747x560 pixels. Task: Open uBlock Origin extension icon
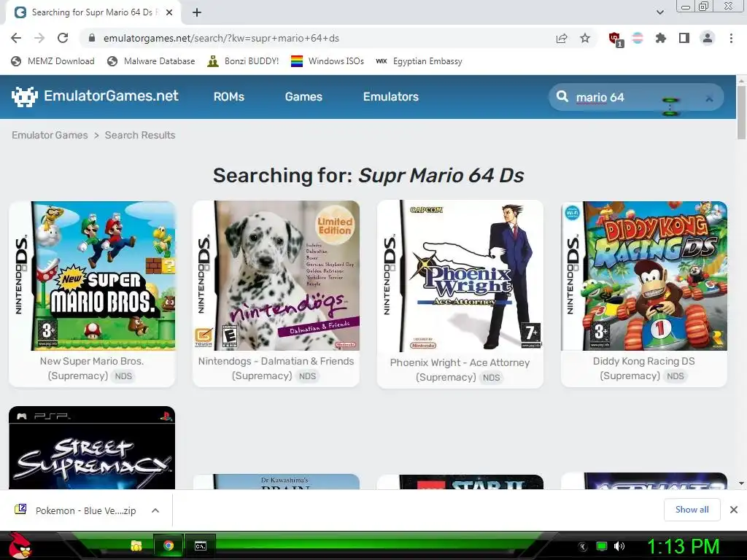(x=616, y=39)
